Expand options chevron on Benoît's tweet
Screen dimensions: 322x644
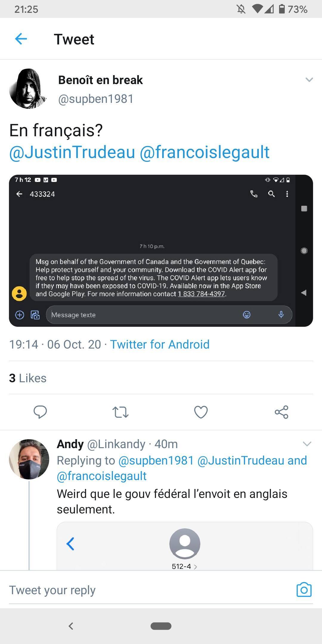309,80
